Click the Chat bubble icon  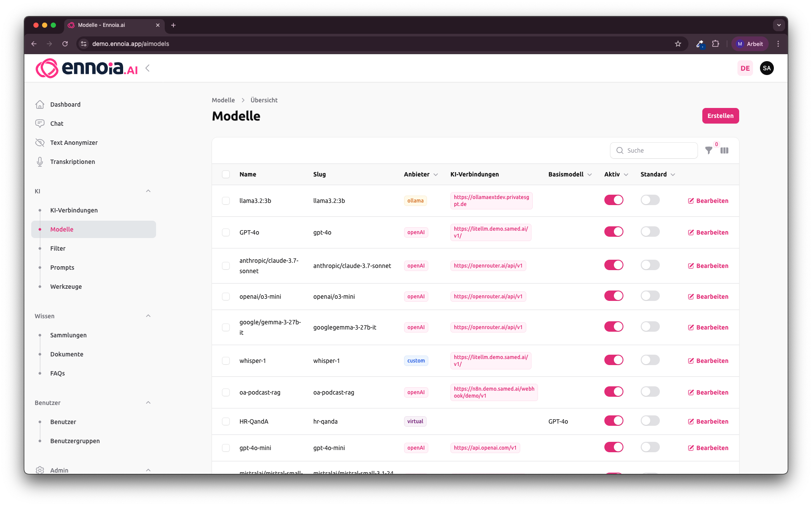pyautogui.click(x=40, y=124)
